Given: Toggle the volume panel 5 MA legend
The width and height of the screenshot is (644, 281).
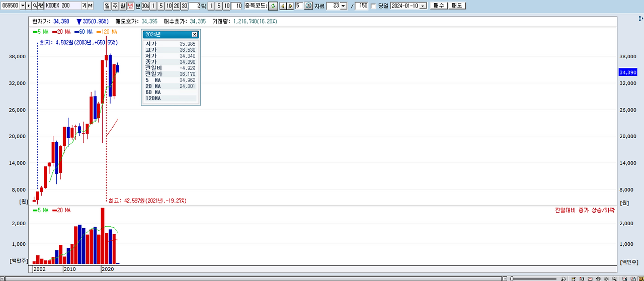Looking at the screenshot, I should [41, 210].
